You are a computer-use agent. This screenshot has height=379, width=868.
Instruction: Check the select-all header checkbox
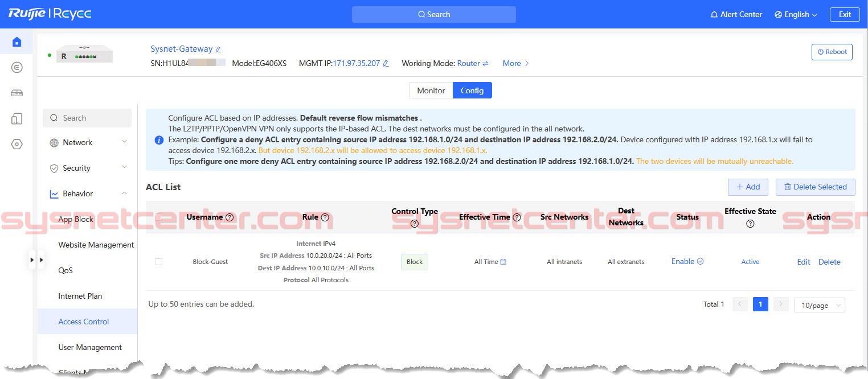coord(158,217)
